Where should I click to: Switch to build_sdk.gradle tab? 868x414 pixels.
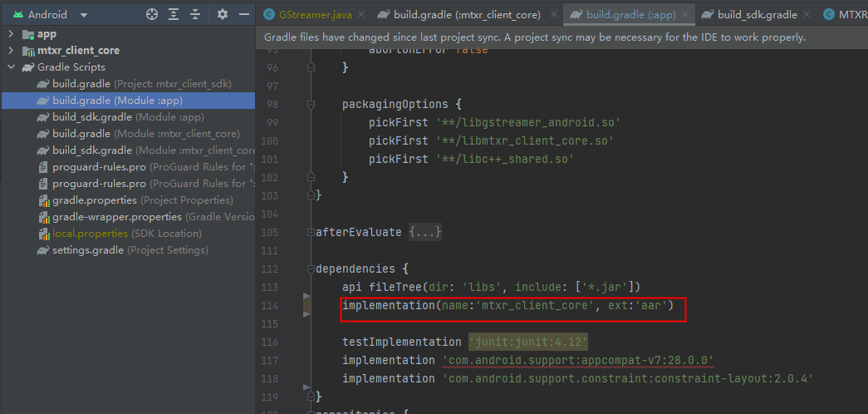tap(758, 15)
